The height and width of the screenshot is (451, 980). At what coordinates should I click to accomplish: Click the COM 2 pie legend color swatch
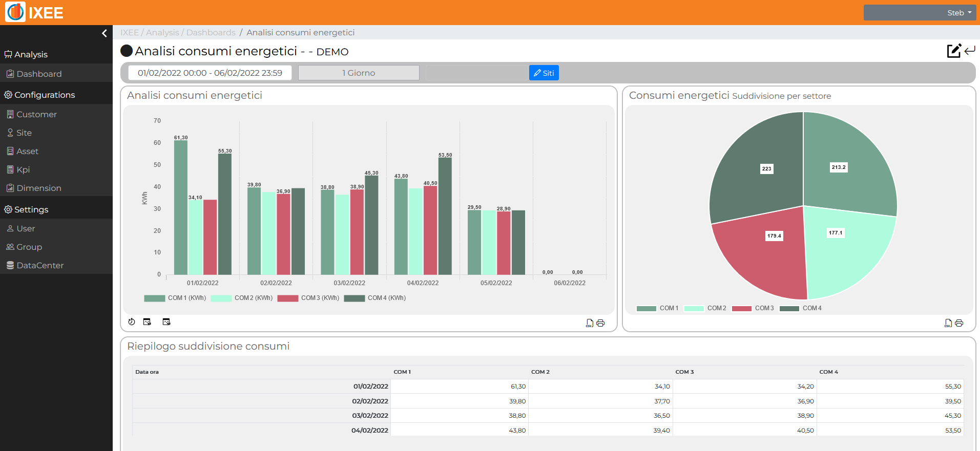(694, 308)
